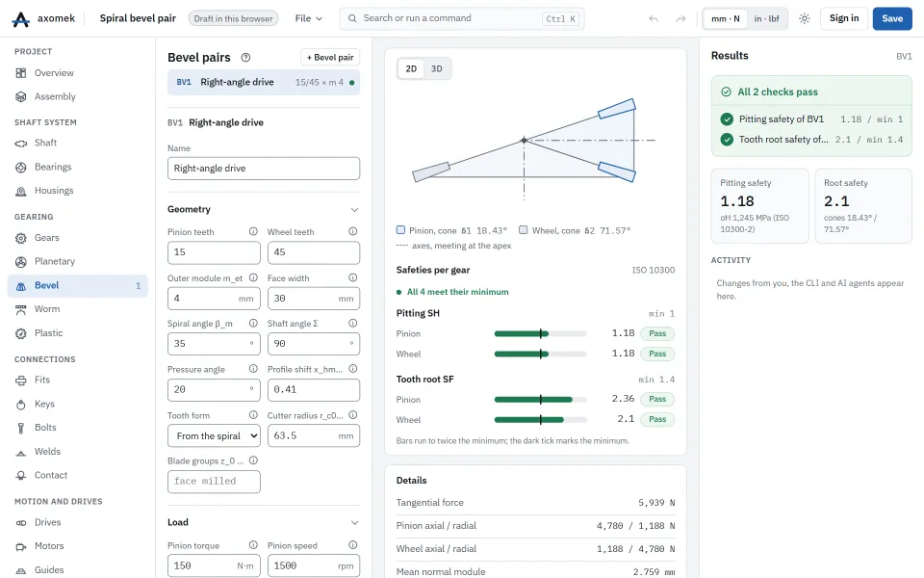924x578 pixels.
Task: Add a new Bevel pair
Action: (x=330, y=57)
